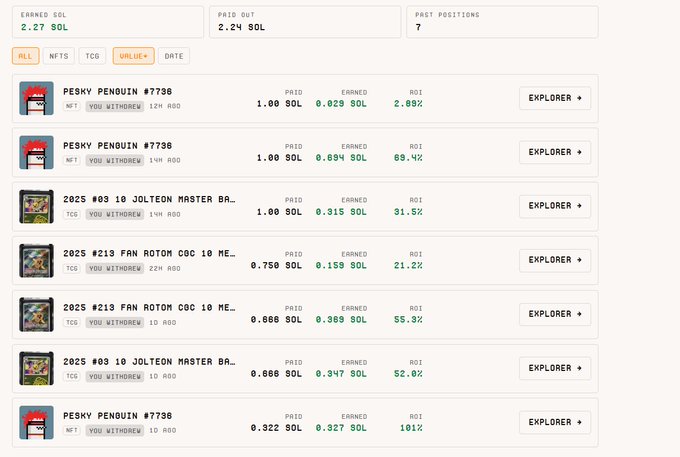Click the 0.369 SOL earned amount
Image resolution: width=680 pixels, height=457 pixels.
[341, 320]
